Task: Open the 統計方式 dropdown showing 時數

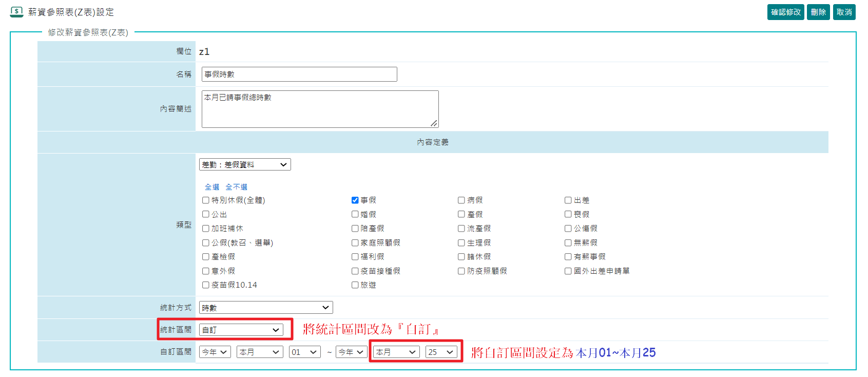Action: point(266,307)
